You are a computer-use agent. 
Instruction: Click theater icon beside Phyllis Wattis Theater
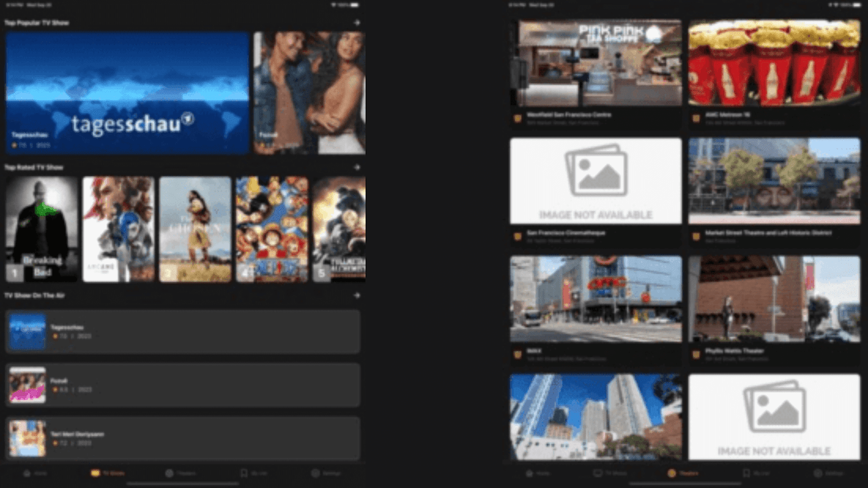(696, 354)
